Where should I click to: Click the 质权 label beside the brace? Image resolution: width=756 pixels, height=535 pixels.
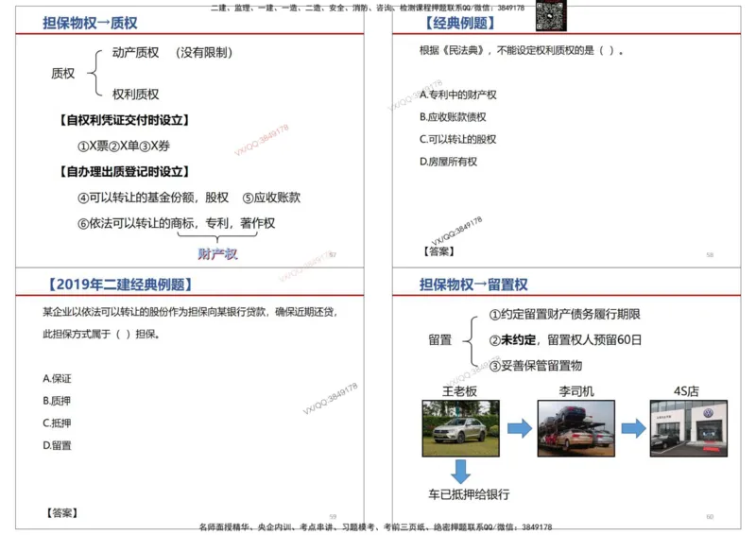tap(63, 74)
